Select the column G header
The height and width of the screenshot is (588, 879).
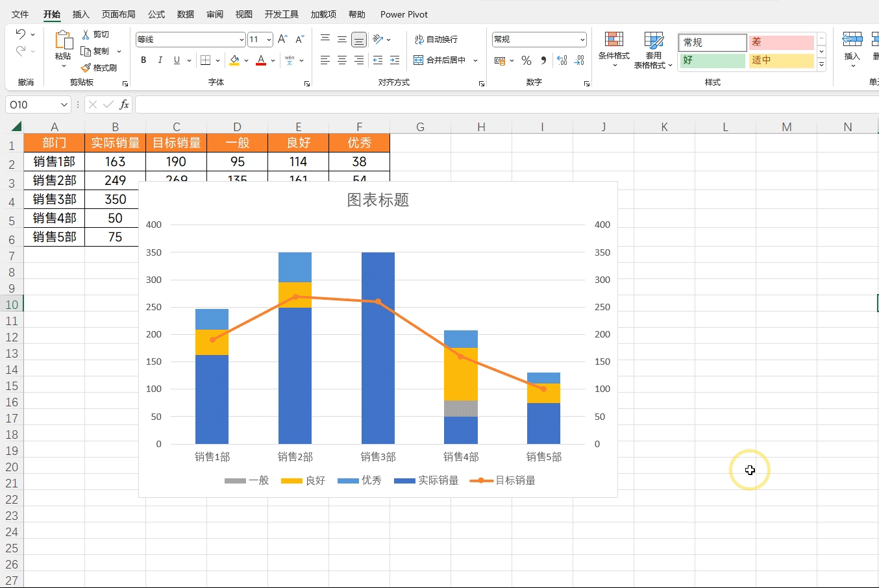coord(421,127)
